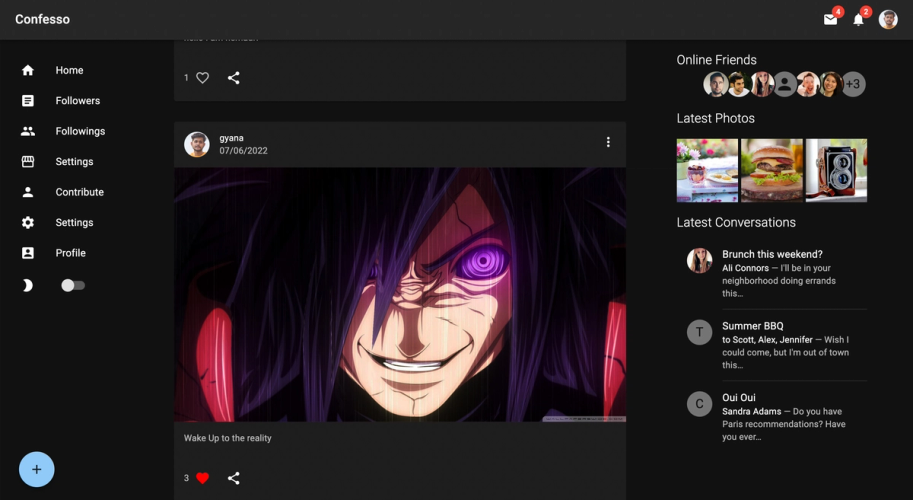The image size is (913, 500).
Task: Go to Profile in sidebar
Action: [70, 253]
